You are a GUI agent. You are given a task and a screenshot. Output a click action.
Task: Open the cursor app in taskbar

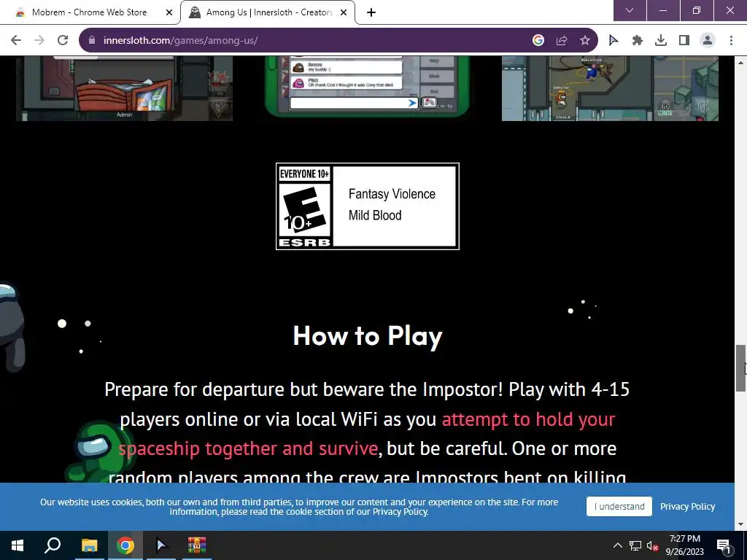point(161,545)
